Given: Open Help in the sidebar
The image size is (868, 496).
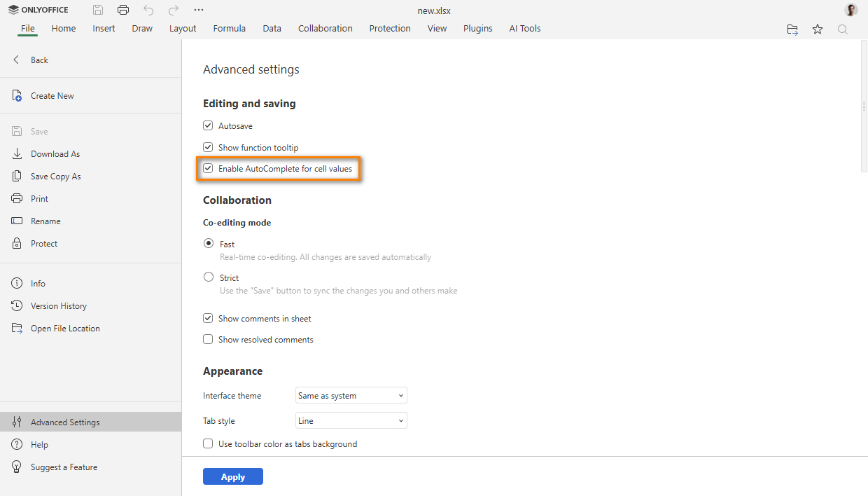Looking at the screenshot, I should pos(91,445).
